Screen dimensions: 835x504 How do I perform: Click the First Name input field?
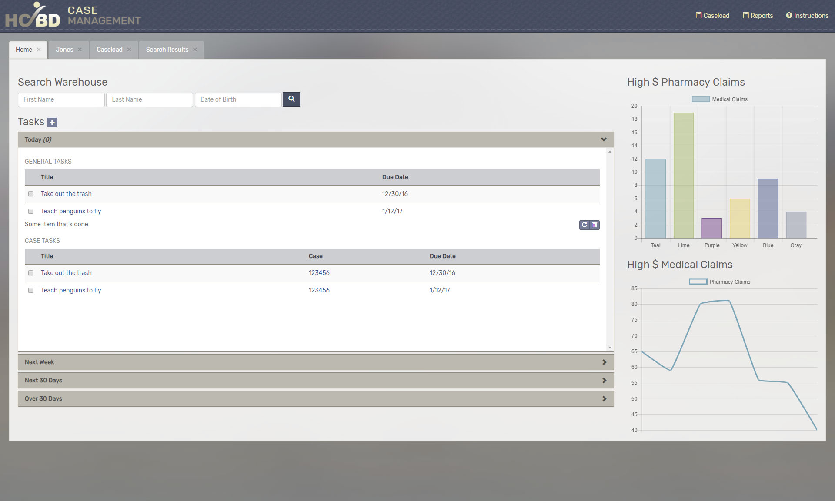[x=61, y=99]
